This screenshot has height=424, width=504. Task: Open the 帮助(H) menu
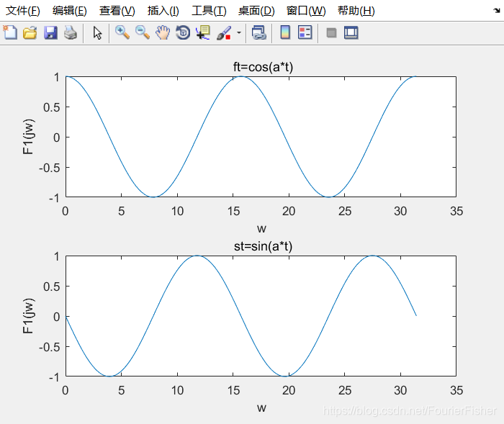tap(356, 11)
